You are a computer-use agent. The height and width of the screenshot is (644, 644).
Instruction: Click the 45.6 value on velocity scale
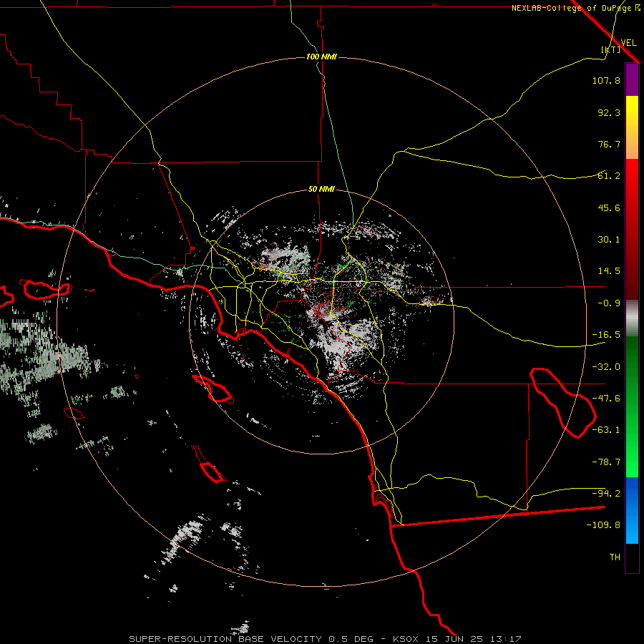609,208
